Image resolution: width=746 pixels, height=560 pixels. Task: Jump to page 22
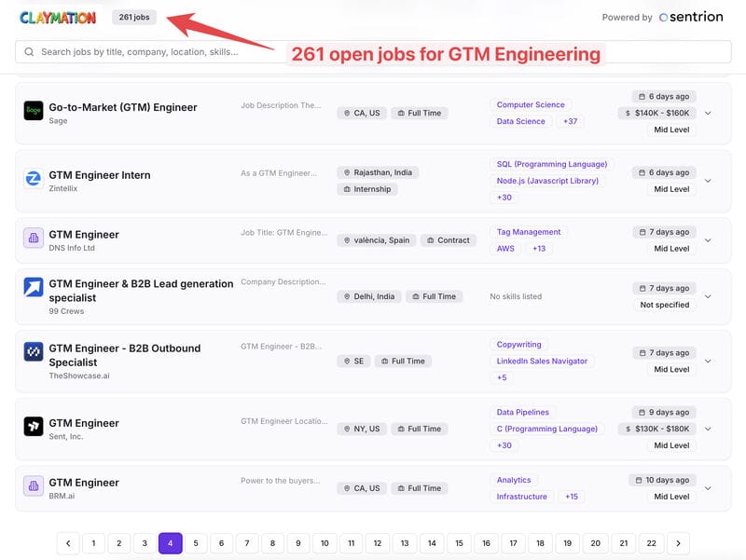[651, 543]
